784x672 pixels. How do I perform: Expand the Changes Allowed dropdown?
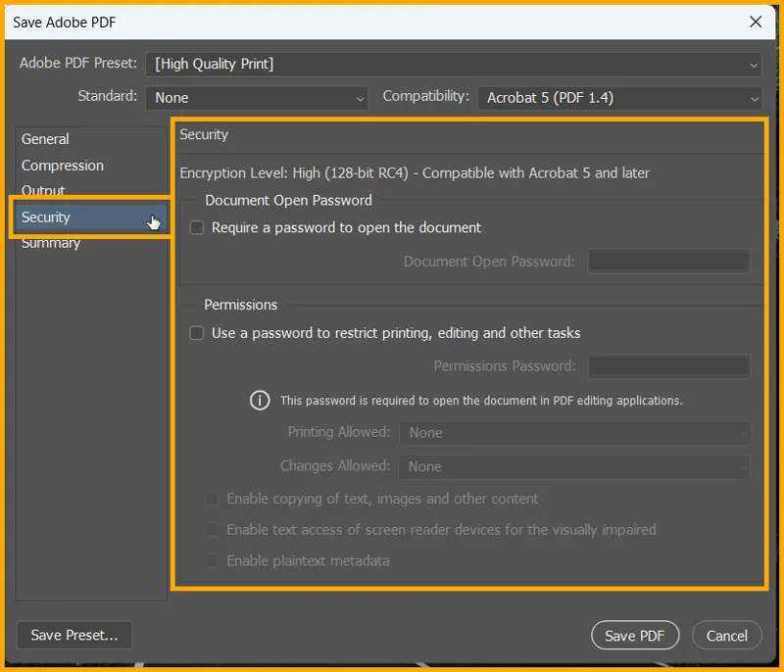click(x=574, y=466)
